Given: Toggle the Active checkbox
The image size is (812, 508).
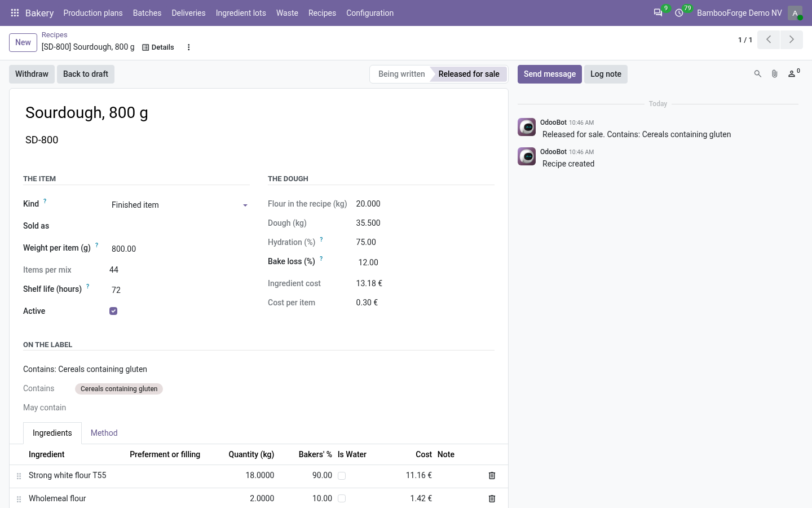Looking at the screenshot, I should pyautogui.click(x=113, y=311).
